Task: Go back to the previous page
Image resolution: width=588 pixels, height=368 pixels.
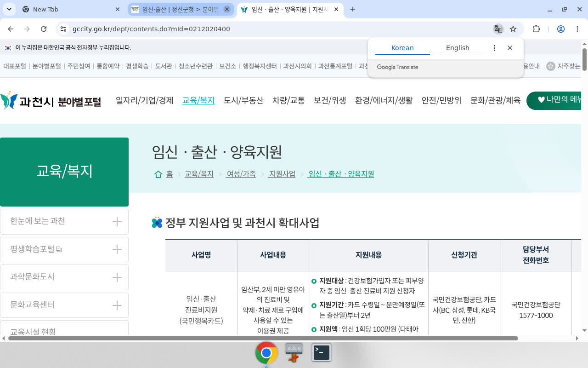Action: coord(11,29)
